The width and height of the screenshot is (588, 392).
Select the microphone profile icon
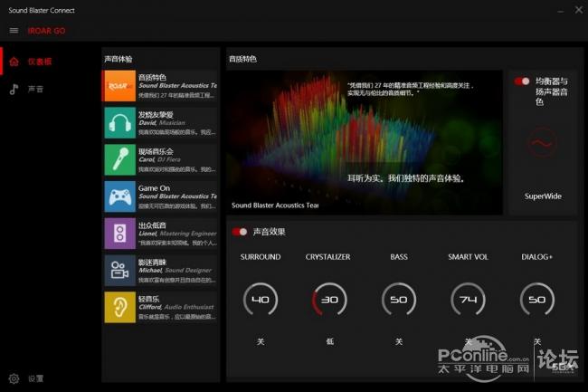pos(119,159)
